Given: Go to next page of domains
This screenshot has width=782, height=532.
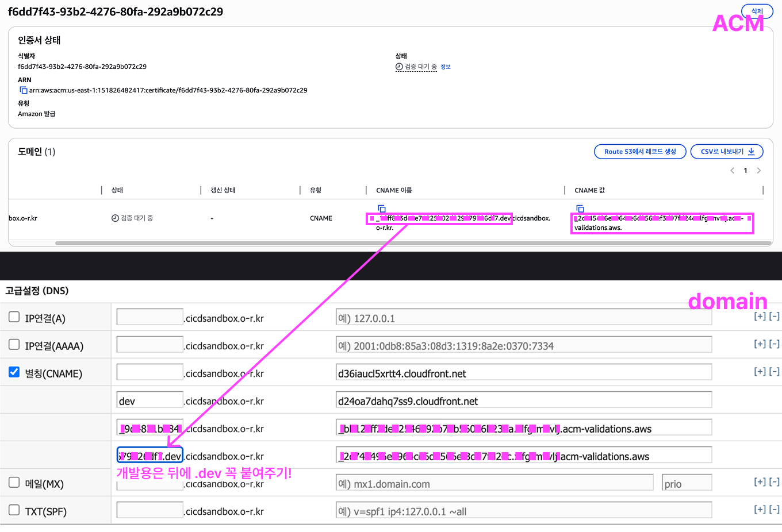Looking at the screenshot, I should 759,171.
